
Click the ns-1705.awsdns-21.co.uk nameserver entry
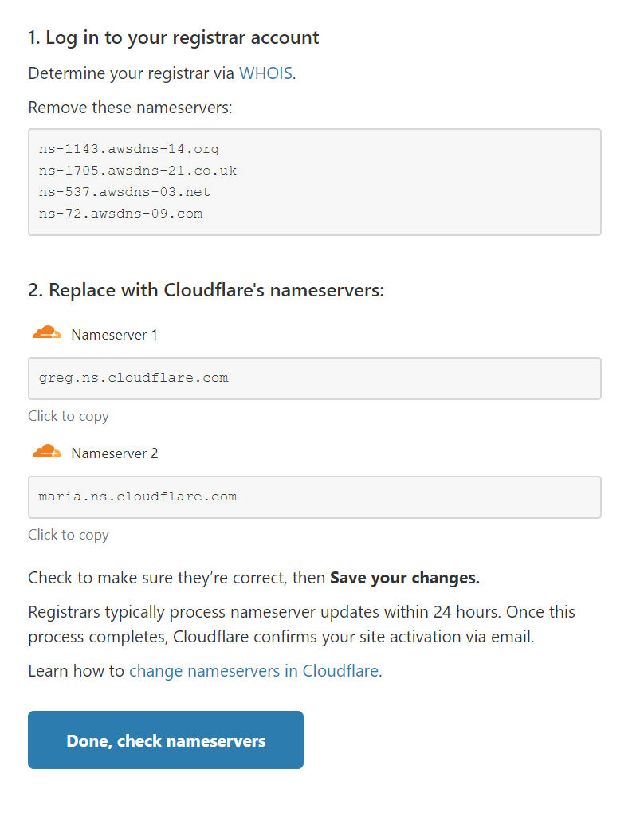(x=138, y=171)
